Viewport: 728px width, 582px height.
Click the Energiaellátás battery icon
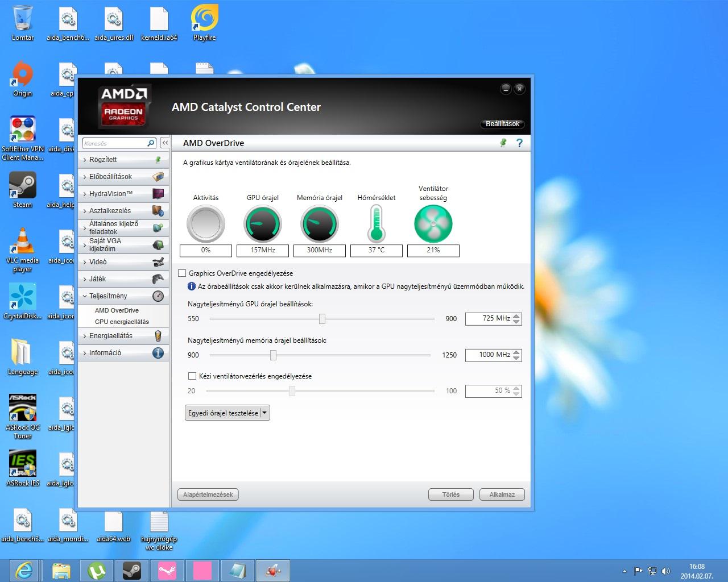[x=158, y=336]
